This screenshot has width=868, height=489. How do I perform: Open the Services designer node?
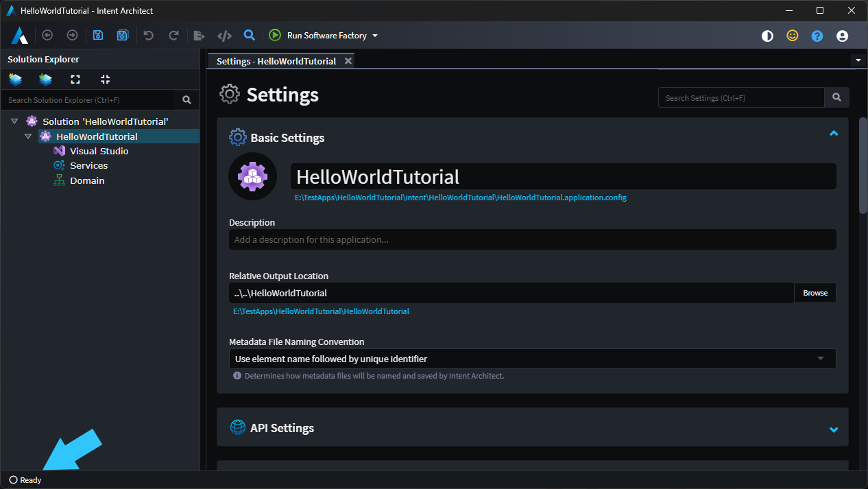point(89,165)
